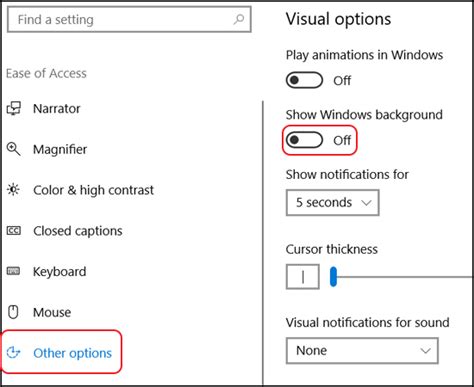The width and height of the screenshot is (474, 387).
Task: Click the Keyboard icon in sidebar
Action: [13, 271]
